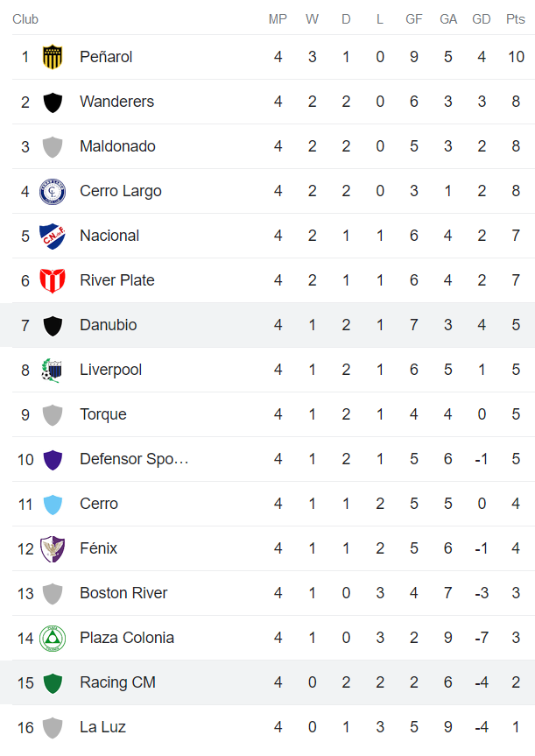The width and height of the screenshot is (535, 756).
Task: Open the Boston River team link
Action: pos(123,593)
